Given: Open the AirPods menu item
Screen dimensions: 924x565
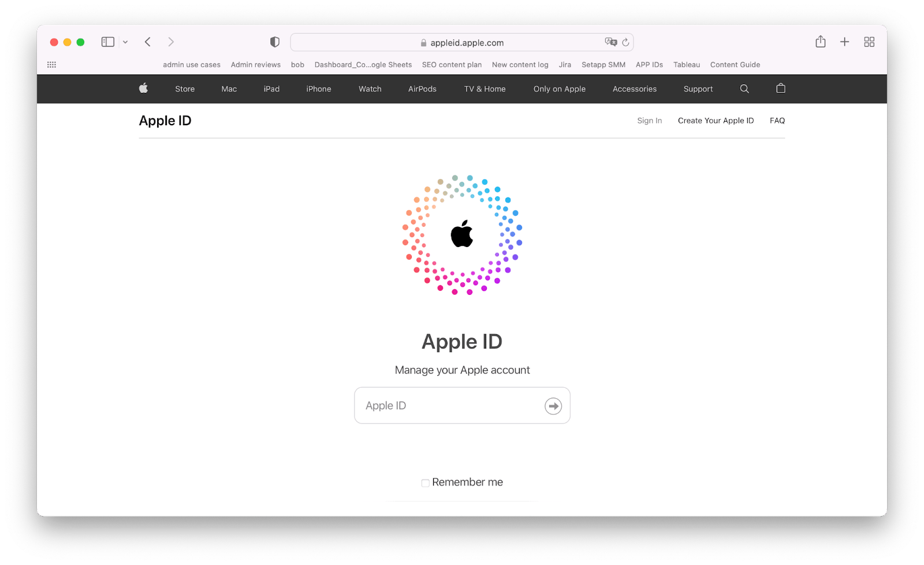Looking at the screenshot, I should click(422, 89).
